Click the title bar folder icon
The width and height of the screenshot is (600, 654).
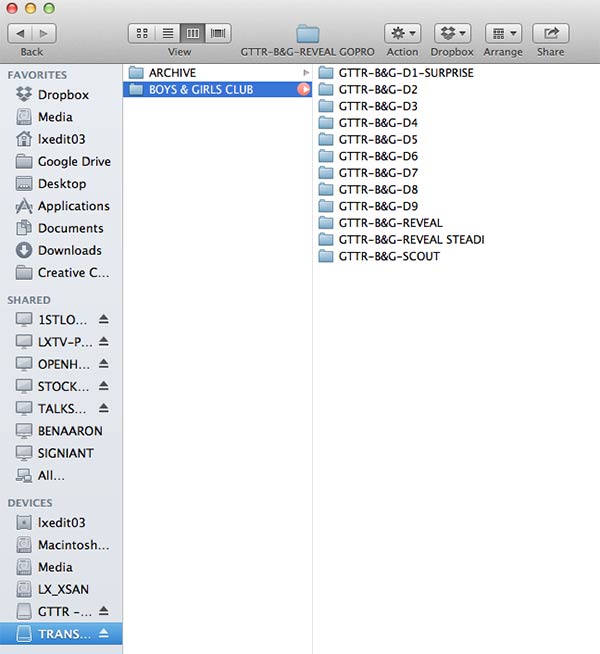(x=308, y=34)
